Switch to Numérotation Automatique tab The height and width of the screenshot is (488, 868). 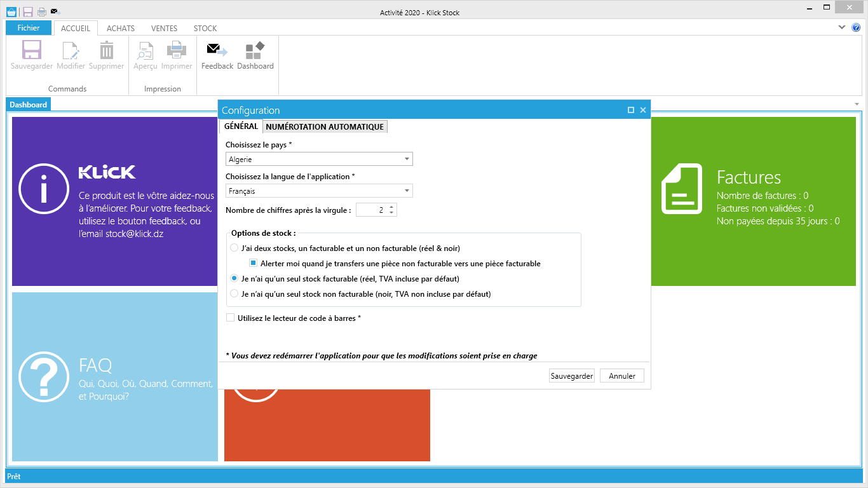click(325, 127)
